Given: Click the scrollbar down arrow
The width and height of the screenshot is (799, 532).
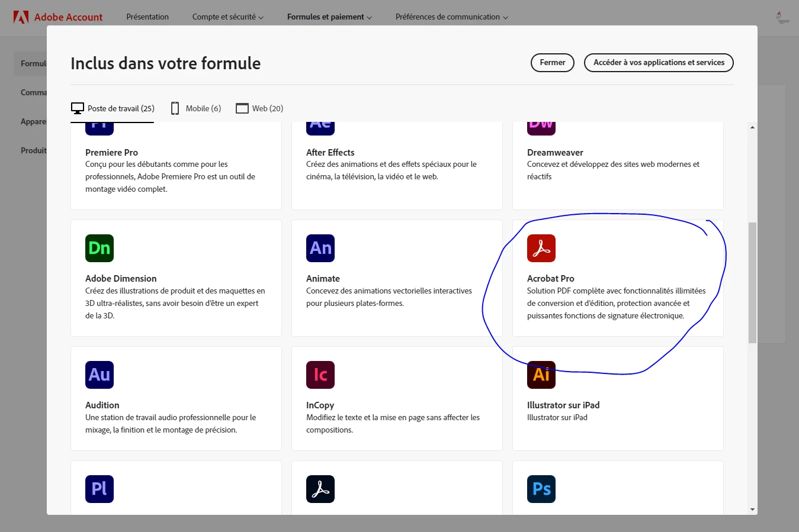Looking at the screenshot, I should (752, 509).
